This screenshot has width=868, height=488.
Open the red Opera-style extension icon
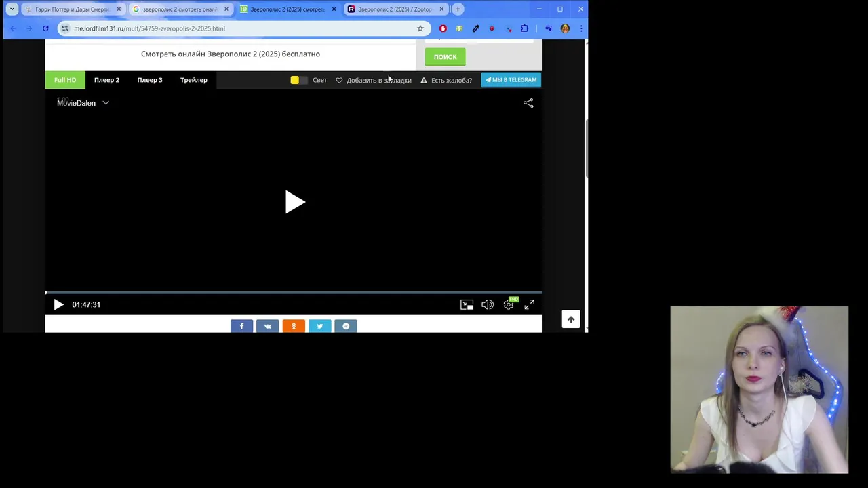(x=443, y=28)
